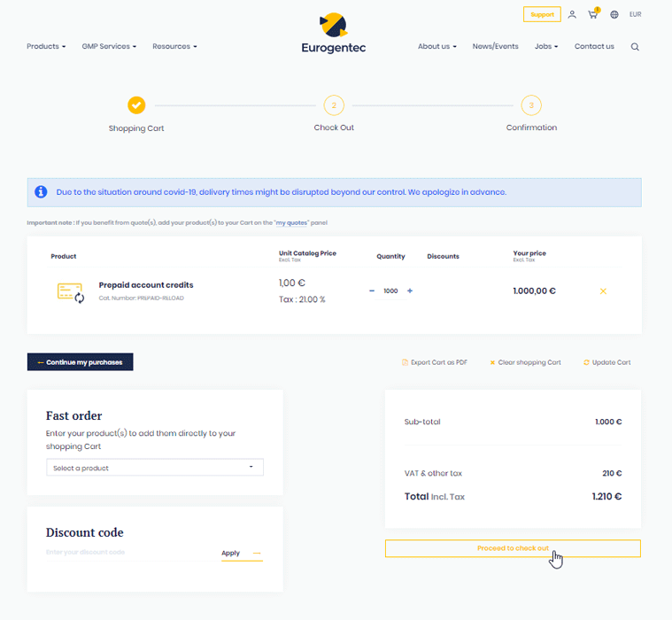Click Clear shopping Cart link
This screenshot has width=672, height=620.
tap(525, 362)
